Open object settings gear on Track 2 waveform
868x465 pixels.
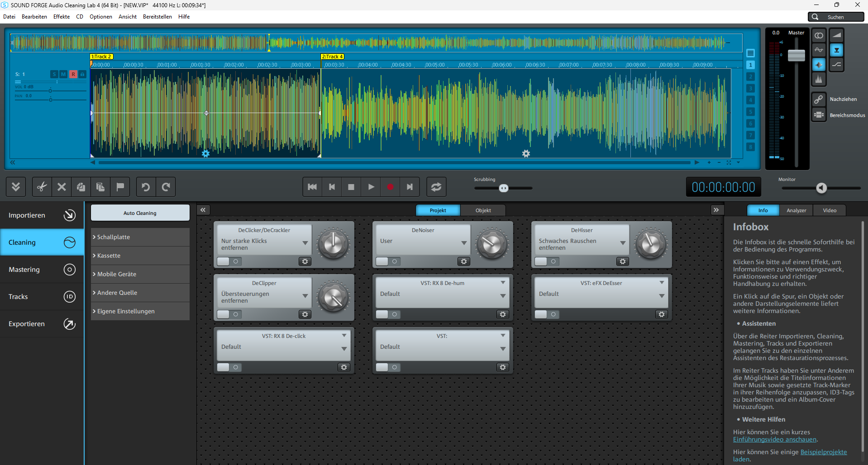(x=205, y=154)
